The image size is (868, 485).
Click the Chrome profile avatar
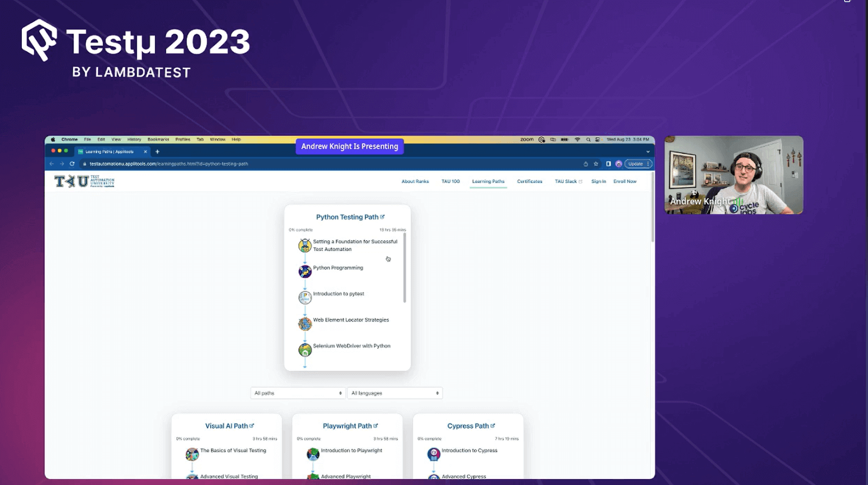[x=618, y=164]
